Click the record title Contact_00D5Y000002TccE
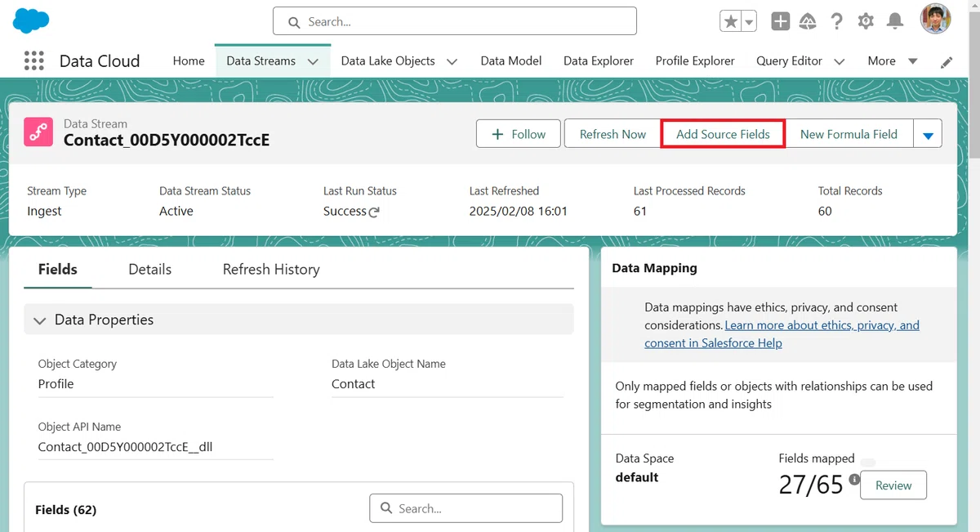This screenshot has width=980, height=532. click(x=167, y=140)
